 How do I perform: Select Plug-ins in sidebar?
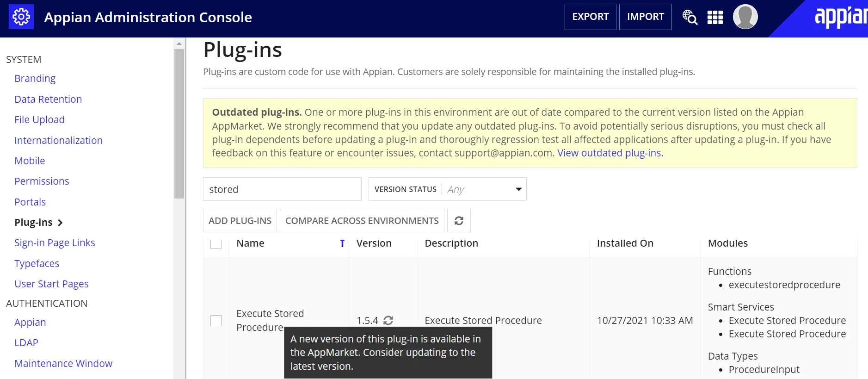pos(33,223)
